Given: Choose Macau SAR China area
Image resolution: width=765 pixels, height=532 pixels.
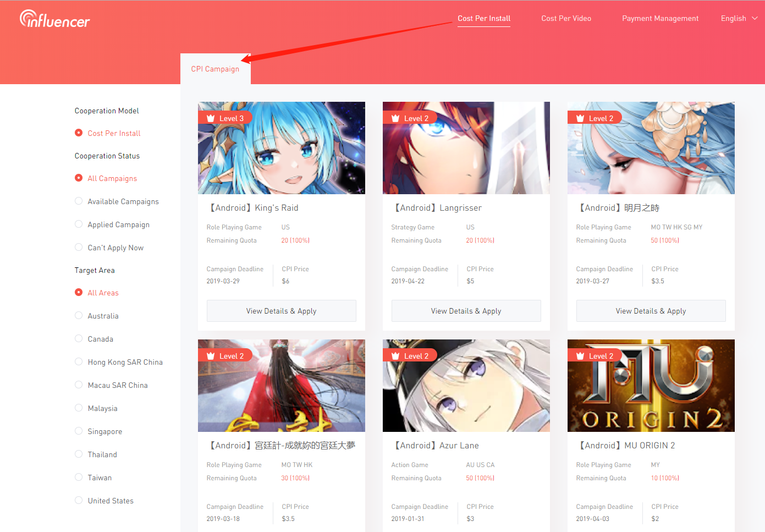Looking at the screenshot, I should coord(111,385).
